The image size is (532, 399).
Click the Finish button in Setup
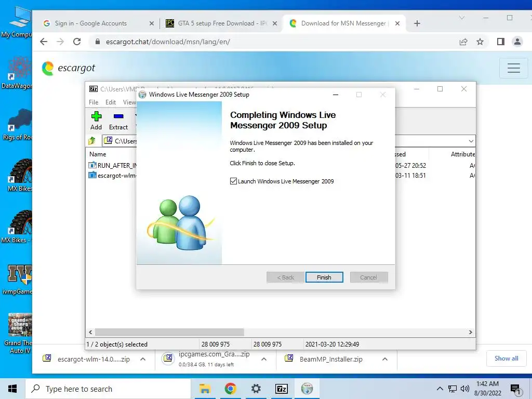(324, 277)
